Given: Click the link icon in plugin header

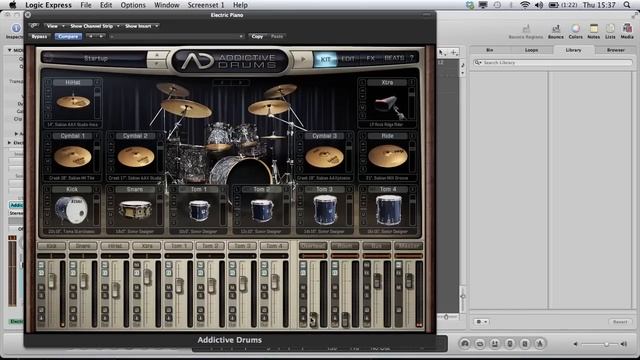Looking at the screenshot, I should (34, 26).
